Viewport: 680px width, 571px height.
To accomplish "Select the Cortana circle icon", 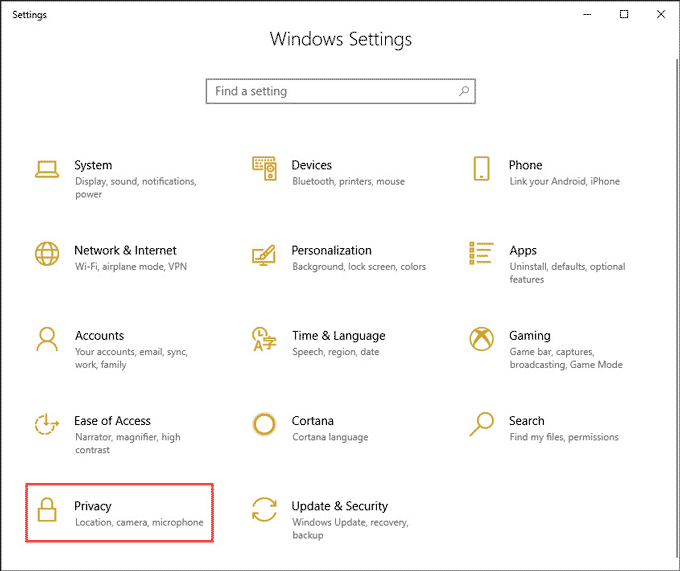I will (264, 424).
